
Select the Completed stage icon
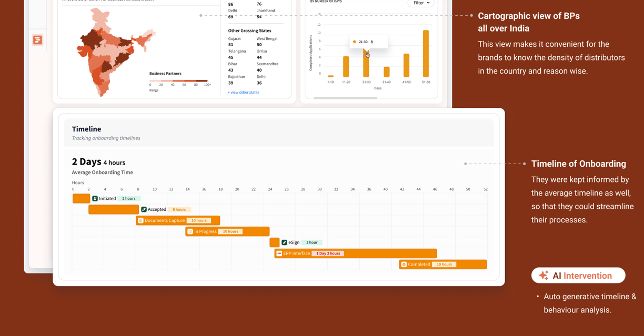tap(404, 264)
